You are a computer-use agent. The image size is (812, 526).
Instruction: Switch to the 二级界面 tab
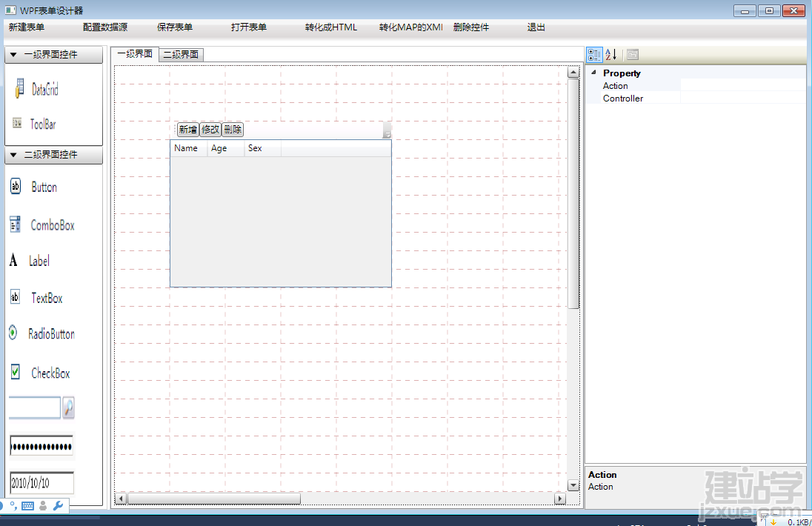tap(182, 54)
